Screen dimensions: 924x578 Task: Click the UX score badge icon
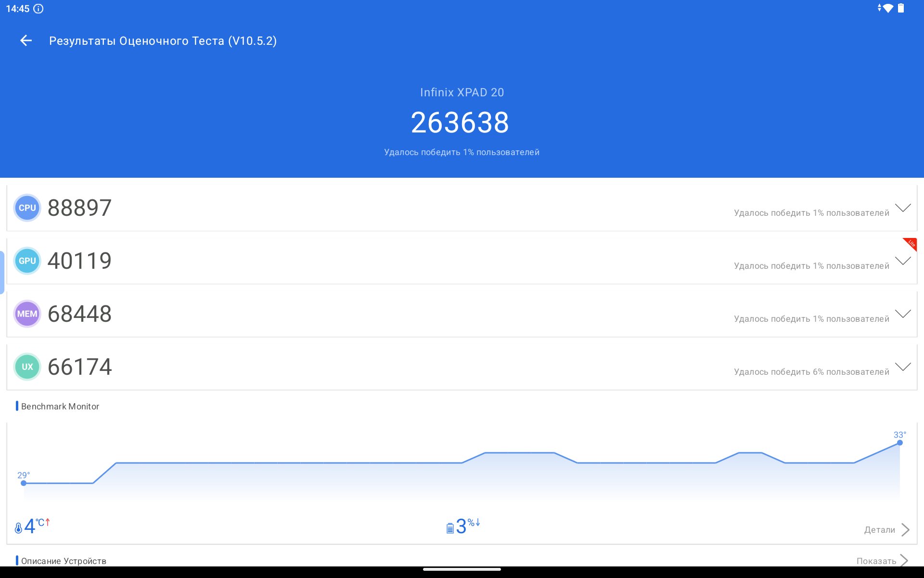tap(27, 367)
